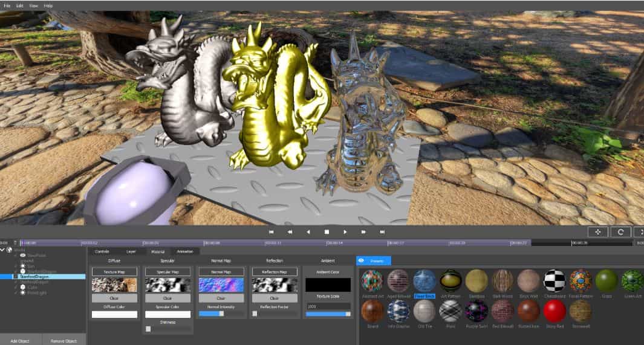Switch to the Material tab

click(x=158, y=251)
